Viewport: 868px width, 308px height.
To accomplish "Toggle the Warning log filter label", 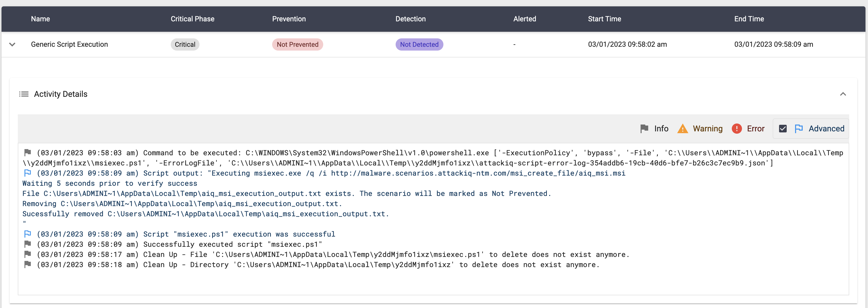I will click(x=707, y=128).
